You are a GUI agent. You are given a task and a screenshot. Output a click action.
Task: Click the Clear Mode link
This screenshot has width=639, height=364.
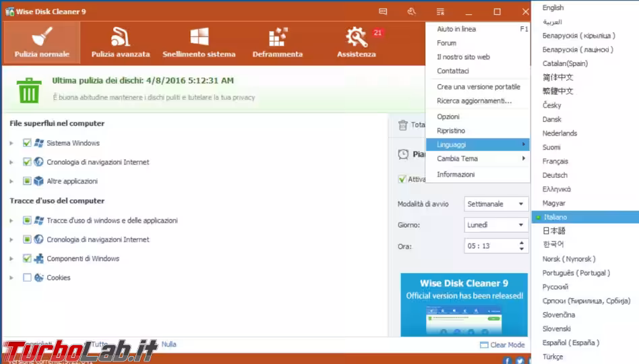(x=508, y=345)
